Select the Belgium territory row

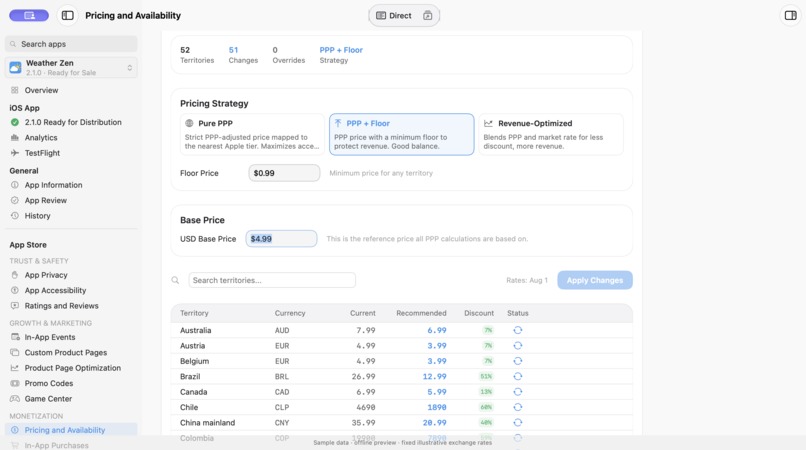coord(401,361)
